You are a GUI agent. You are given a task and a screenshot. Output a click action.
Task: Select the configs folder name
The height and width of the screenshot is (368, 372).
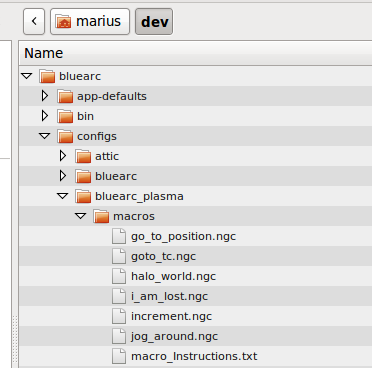[x=97, y=137]
